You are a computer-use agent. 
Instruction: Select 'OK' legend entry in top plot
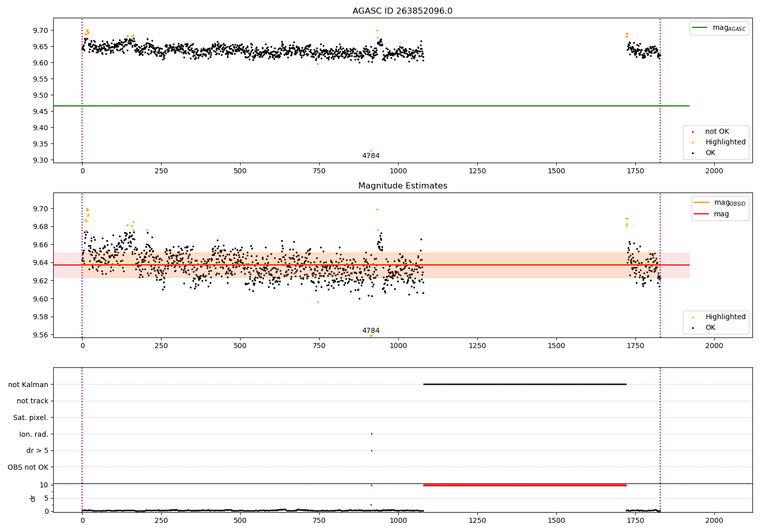704,153
